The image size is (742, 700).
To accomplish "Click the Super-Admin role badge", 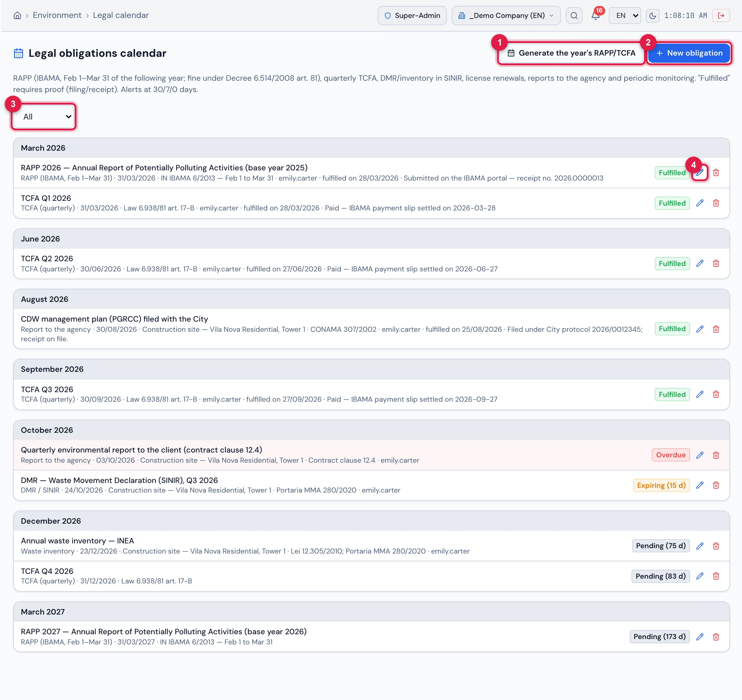I will (412, 15).
